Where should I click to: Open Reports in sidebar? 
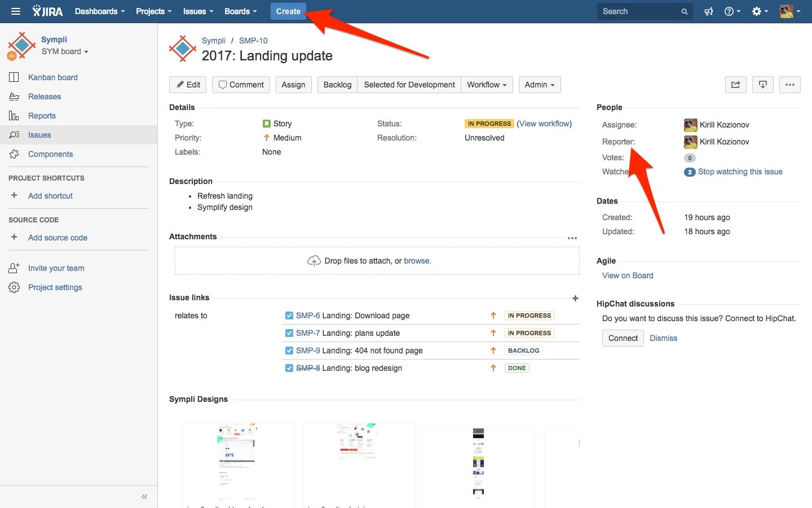pyautogui.click(x=42, y=116)
